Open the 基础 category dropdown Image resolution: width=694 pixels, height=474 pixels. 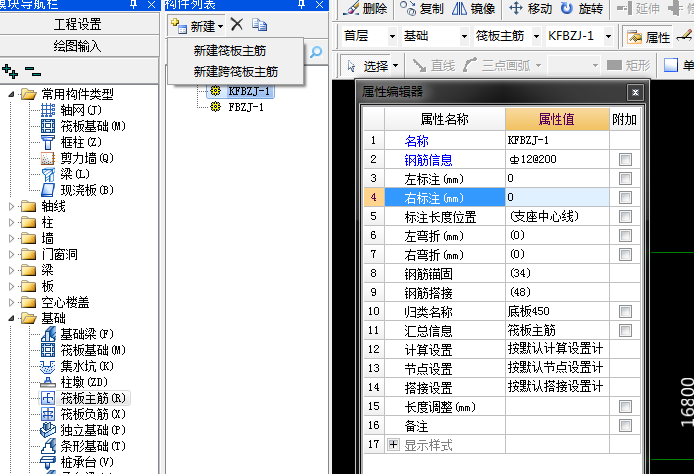[x=464, y=36]
